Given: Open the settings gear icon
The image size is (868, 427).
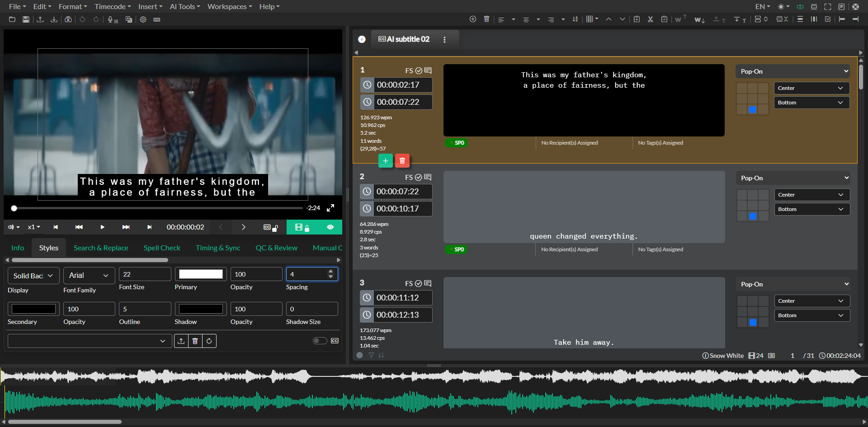Looking at the screenshot, I should pos(143,19).
